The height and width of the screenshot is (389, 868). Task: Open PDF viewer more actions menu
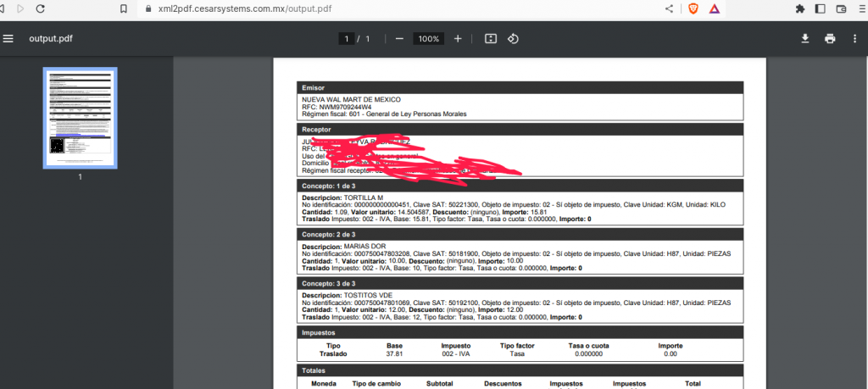point(855,39)
